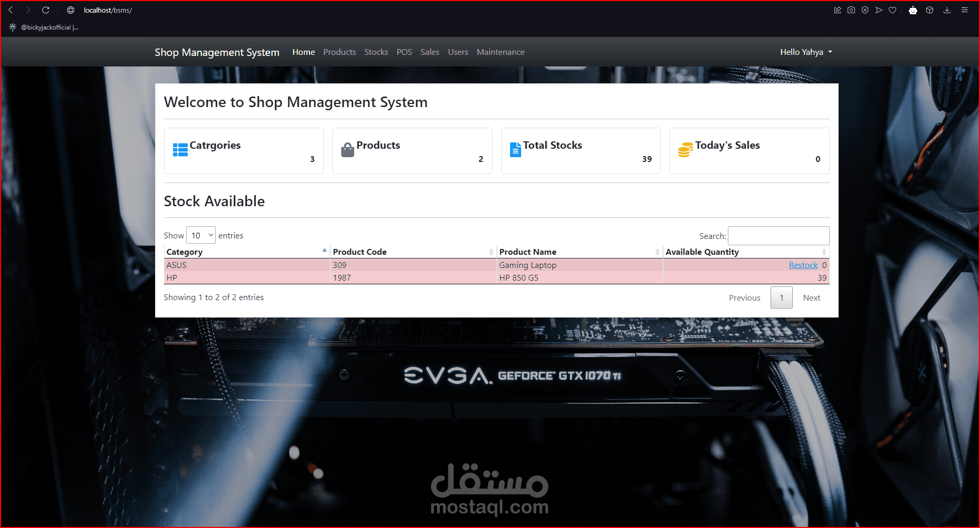Image resolution: width=980 pixels, height=528 pixels.
Task: Open the POS nav item
Action: [x=405, y=52]
